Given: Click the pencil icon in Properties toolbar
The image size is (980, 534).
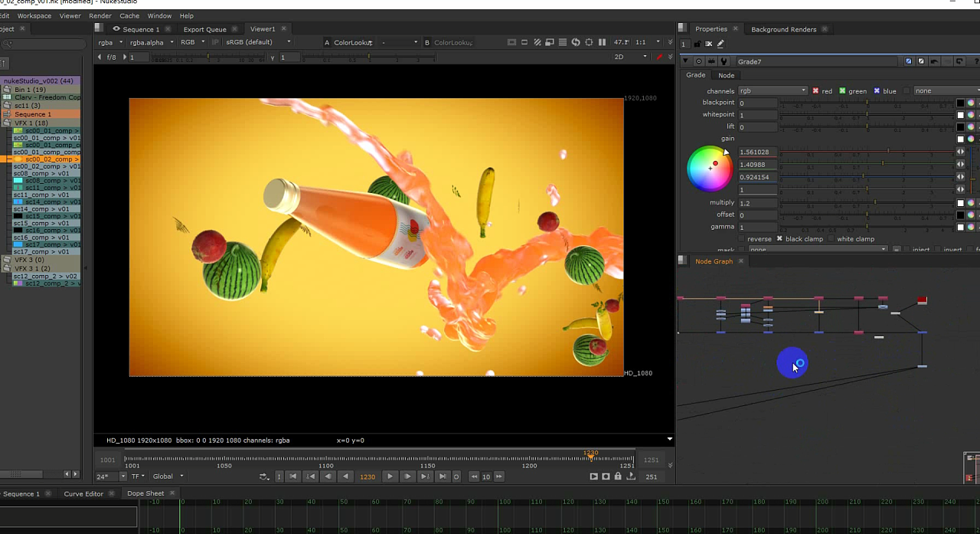Looking at the screenshot, I should 720,44.
